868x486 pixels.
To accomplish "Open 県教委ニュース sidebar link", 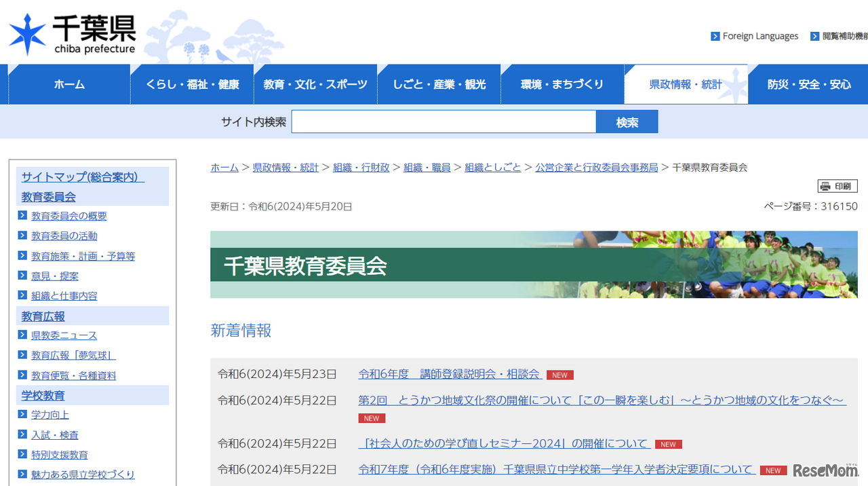I will [x=64, y=335].
